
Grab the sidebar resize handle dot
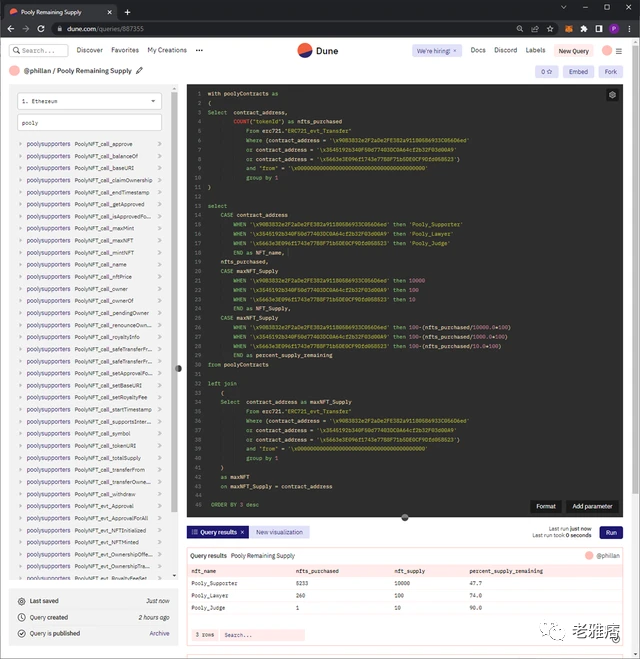[x=178, y=369]
